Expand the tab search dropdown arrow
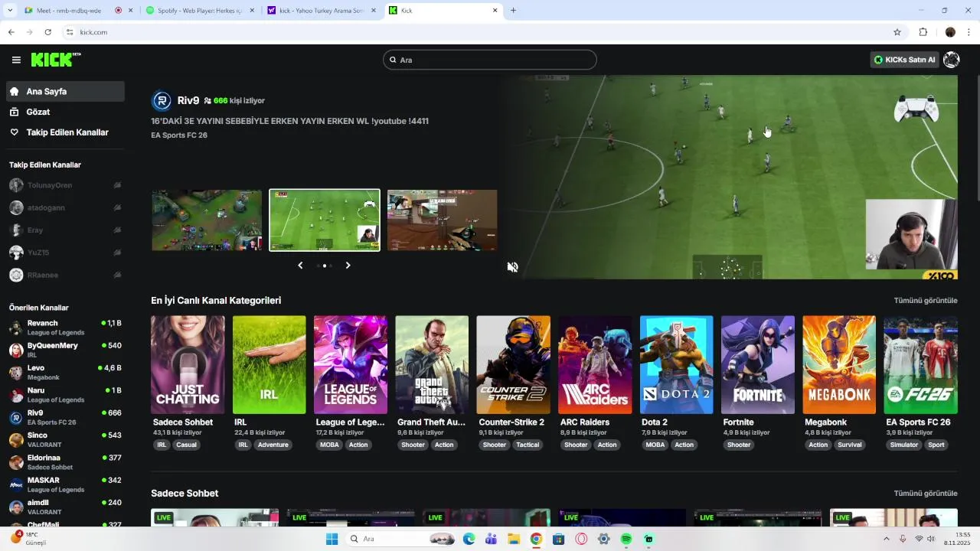980x551 pixels. (10, 11)
